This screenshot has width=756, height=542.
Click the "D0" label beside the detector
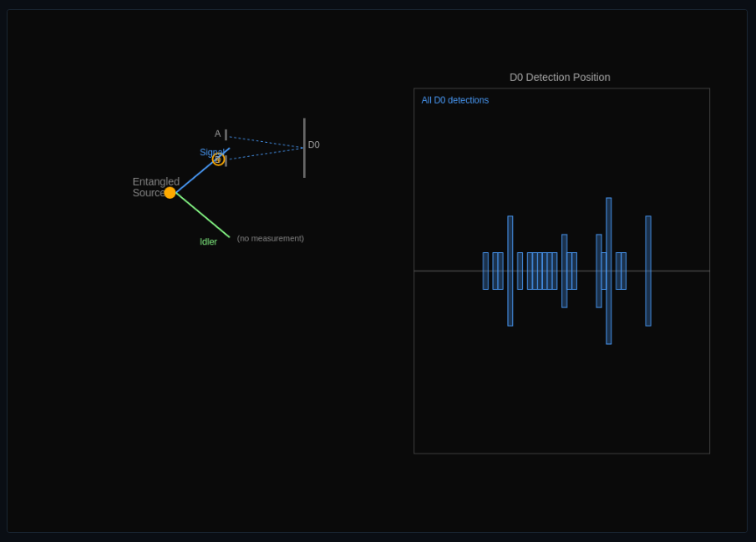click(314, 145)
